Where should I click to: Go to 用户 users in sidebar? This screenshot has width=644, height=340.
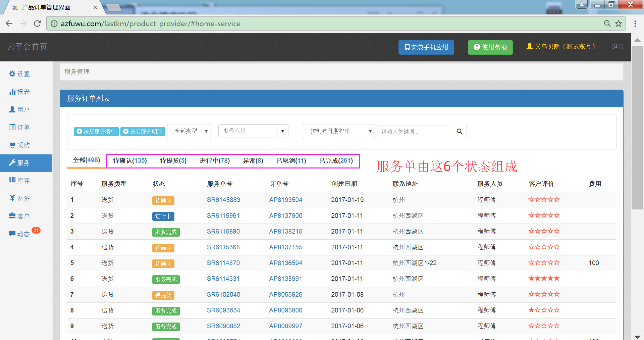pos(19,109)
